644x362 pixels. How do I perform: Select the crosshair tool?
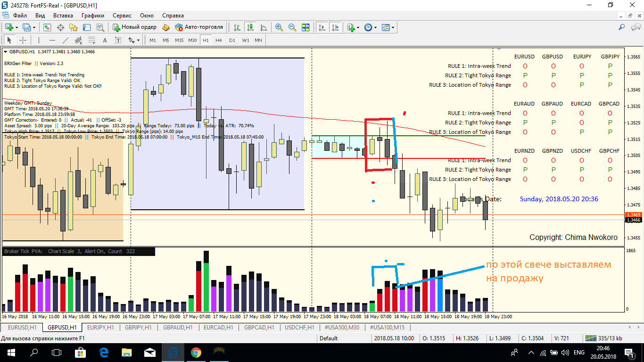[22, 40]
